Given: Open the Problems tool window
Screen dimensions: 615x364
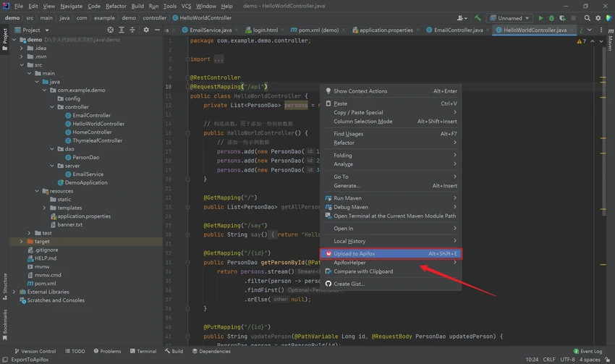Looking at the screenshot, I should pyautogui.click(x=107, y=351).
